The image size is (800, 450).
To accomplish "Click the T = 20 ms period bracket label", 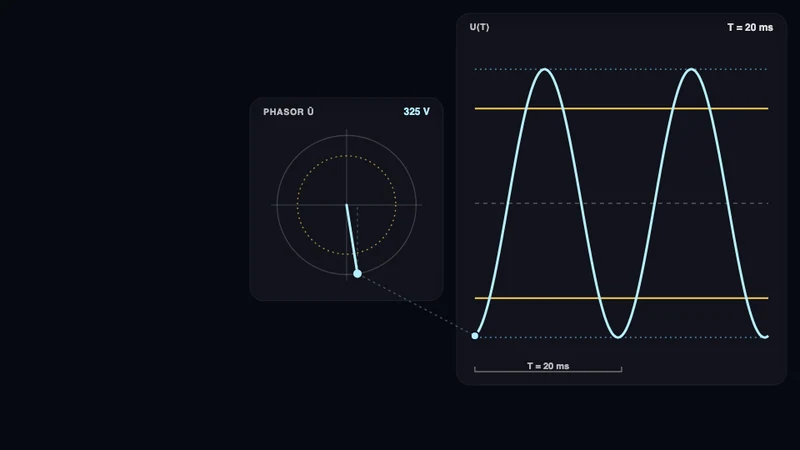I will click(x=548, y=366).
